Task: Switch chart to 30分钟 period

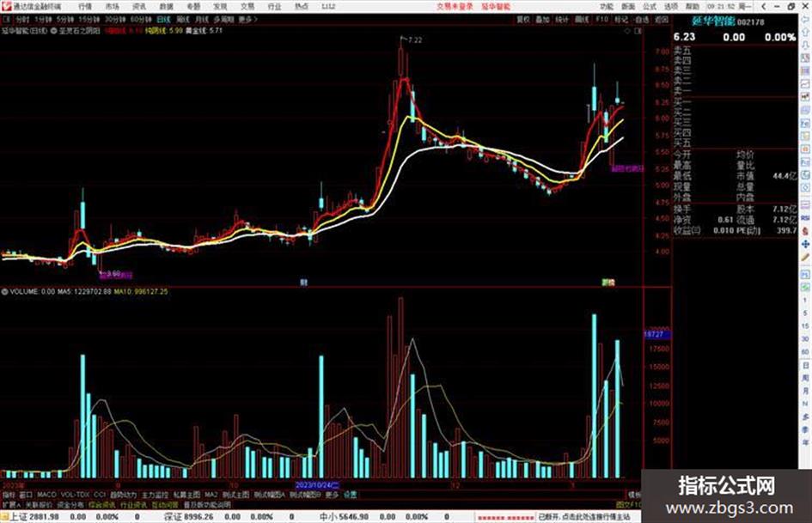Action: [115, 20]
